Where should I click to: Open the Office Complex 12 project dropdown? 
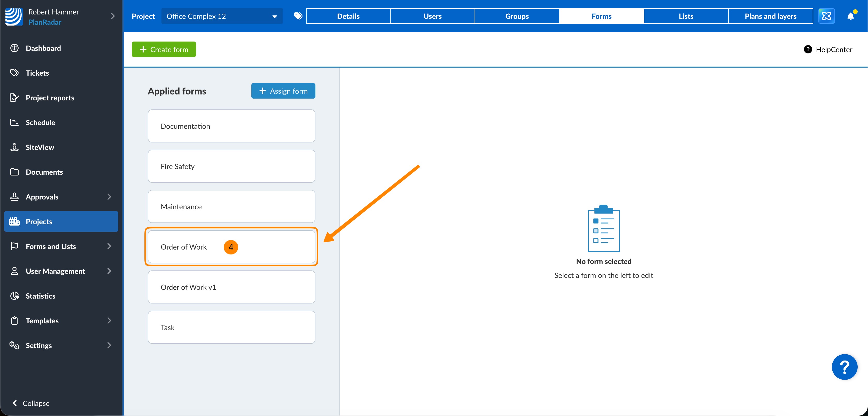click(x=222, y=16)
